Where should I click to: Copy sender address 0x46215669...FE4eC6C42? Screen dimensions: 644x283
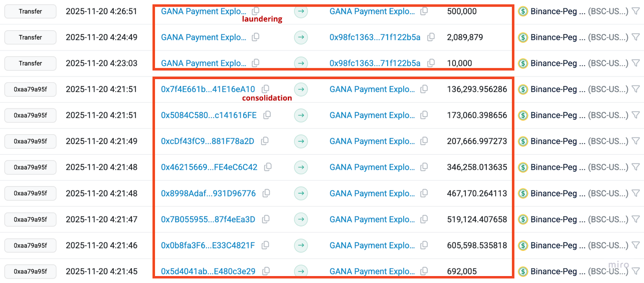coord(268,167)
